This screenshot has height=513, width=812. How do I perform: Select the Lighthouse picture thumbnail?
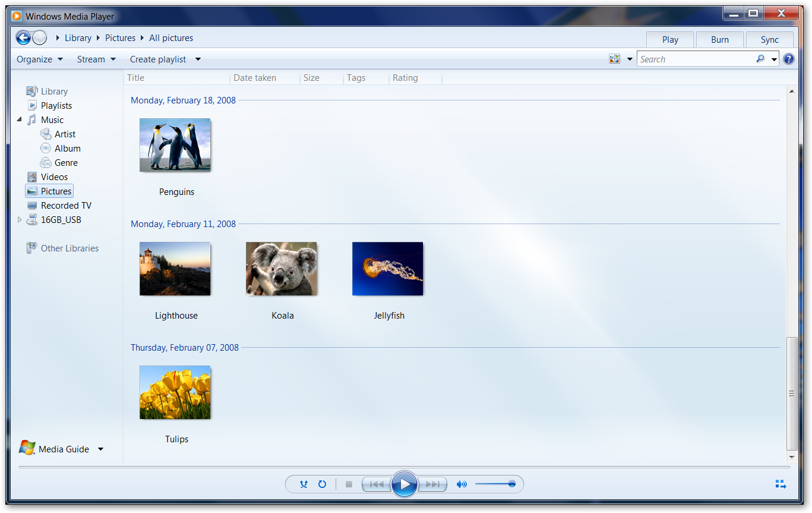pos(175,269)
